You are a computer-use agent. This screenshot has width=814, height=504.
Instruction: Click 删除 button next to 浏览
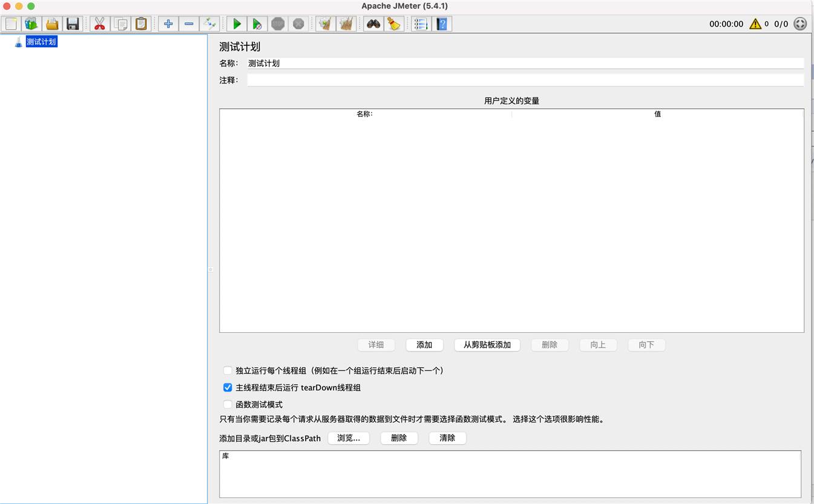click(399, 438)
